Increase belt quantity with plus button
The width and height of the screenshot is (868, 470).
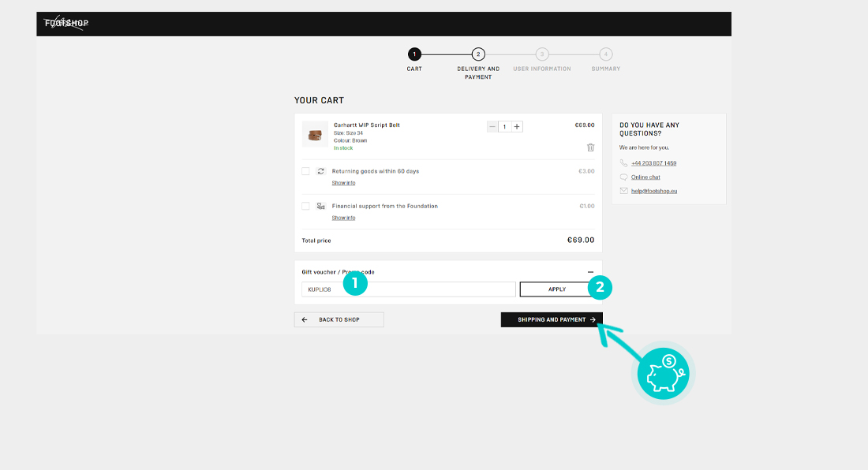[517, 126]
